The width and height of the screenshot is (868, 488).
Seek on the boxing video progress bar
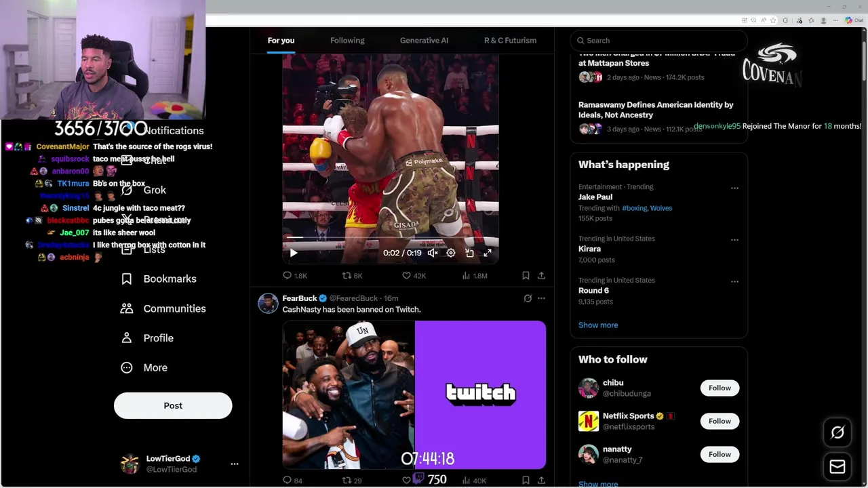tap(391, 238)
